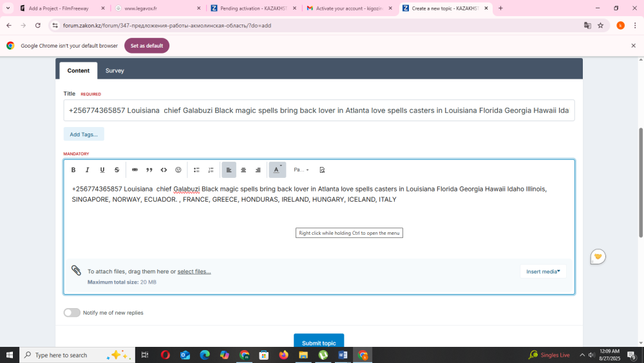Open Task View on the taskbar
This screenshot has width=644, height=363.
coord(144,355)
